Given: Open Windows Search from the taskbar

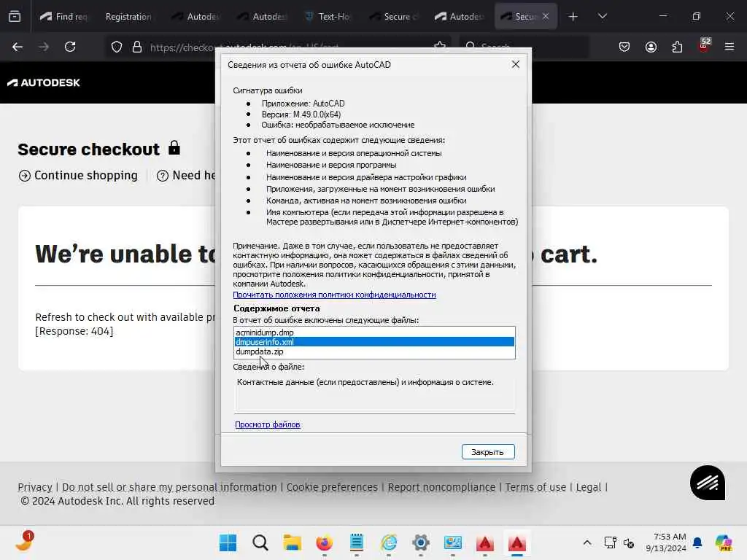Looking at the screenshot, I should pyautogui.click(x=260, y=542).
